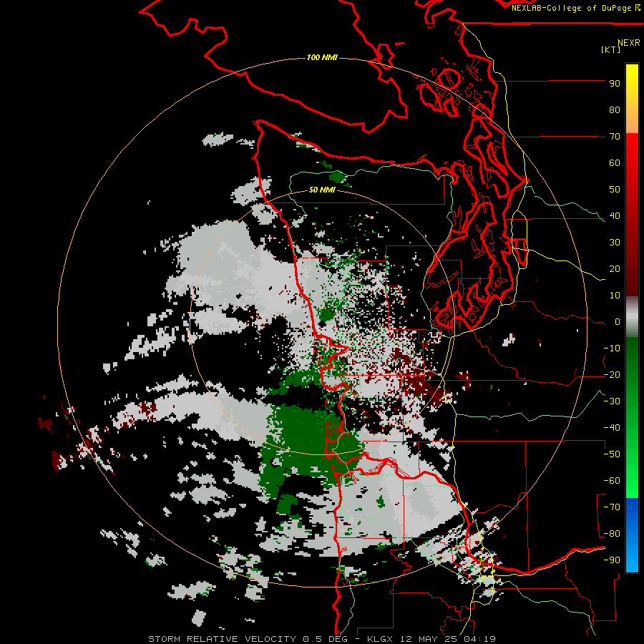Click the -10 value on the velocity scale
This screenshot has height=644, width=644.
pos(612,348)
